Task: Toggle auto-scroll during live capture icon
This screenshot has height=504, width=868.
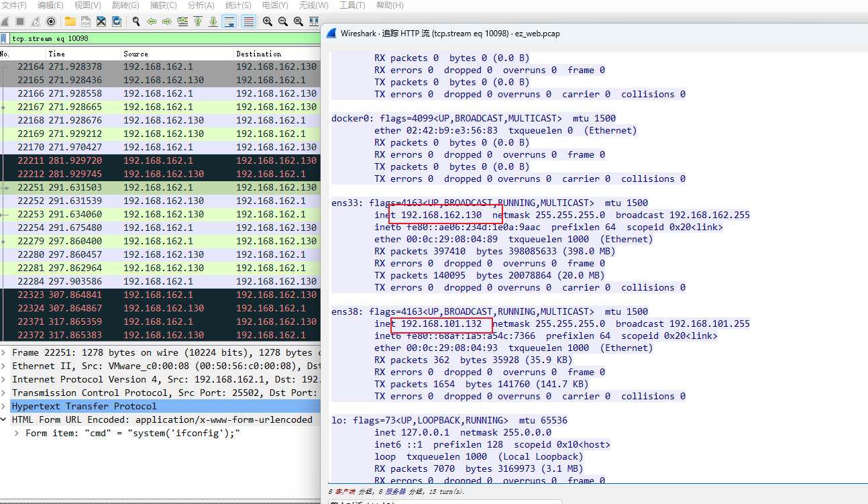Action: pyautogui.click(x=229, y=21)
